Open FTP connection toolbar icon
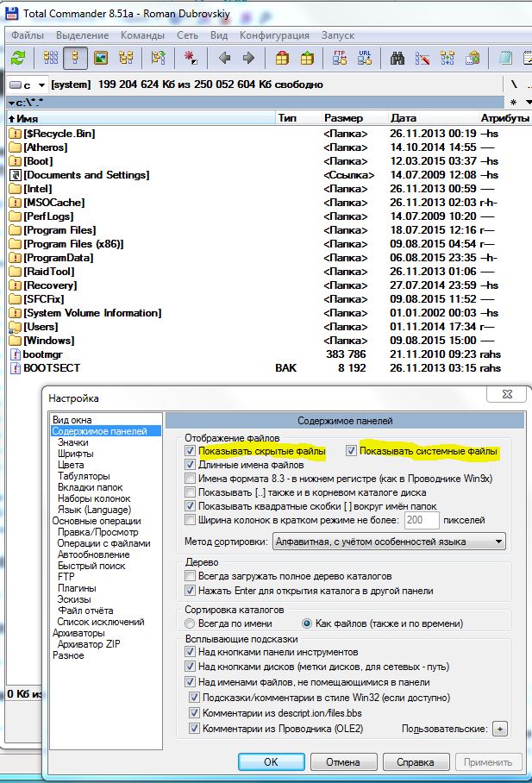532x783 pixels. [340, 58]
